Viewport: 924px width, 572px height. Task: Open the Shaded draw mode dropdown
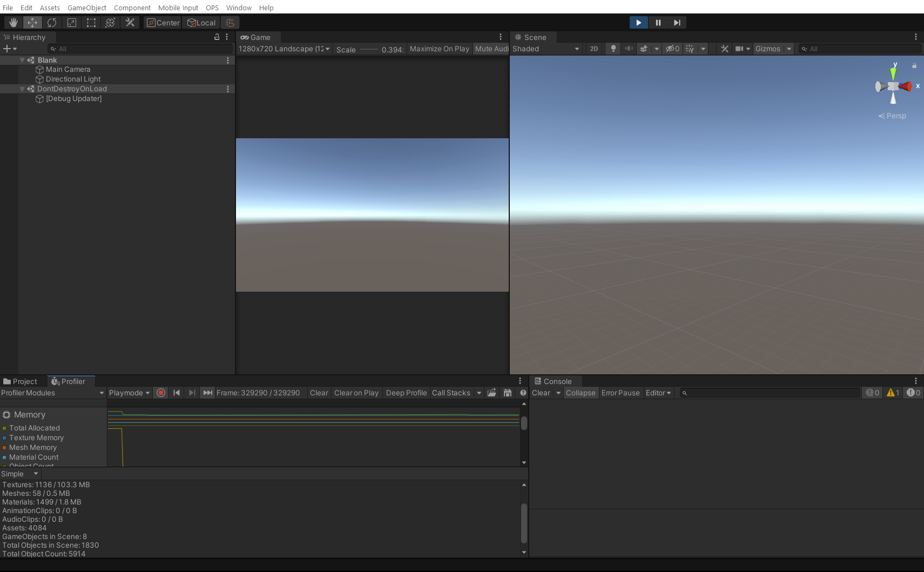pyautogui.click(x=546, y=49)
